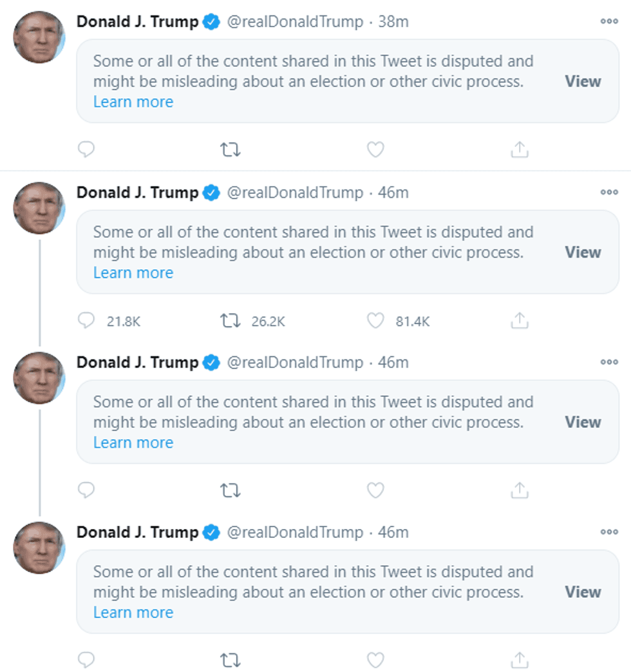Open Learn more on the second tweet's warning
Screen dimensions: 631x672
133,273
